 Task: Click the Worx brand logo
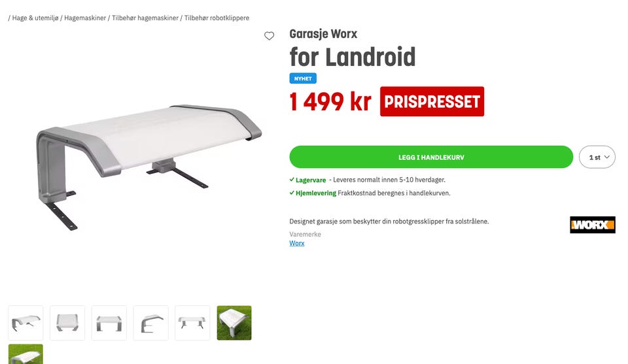pos(593,225)
